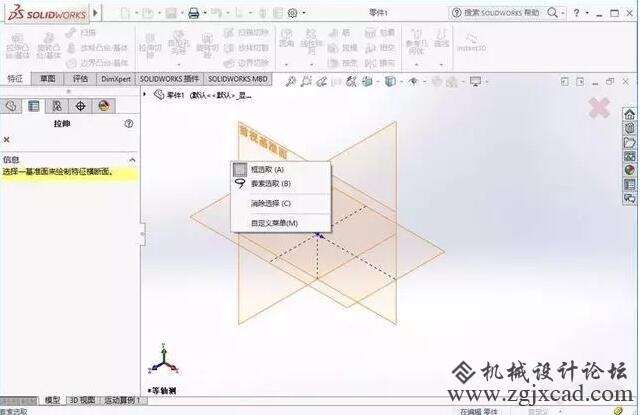Collapse the 信息 section chevron
640x415 pixels.
click(132, 160)
